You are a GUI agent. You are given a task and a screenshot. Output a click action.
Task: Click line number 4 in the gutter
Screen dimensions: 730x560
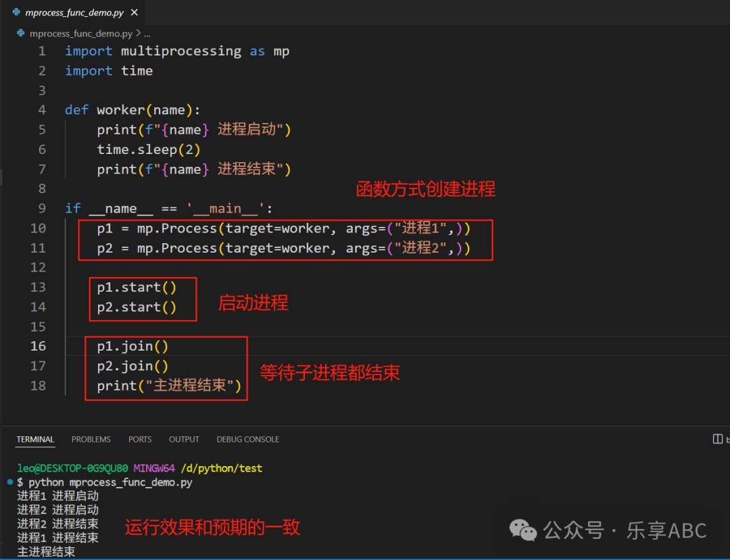42,109
